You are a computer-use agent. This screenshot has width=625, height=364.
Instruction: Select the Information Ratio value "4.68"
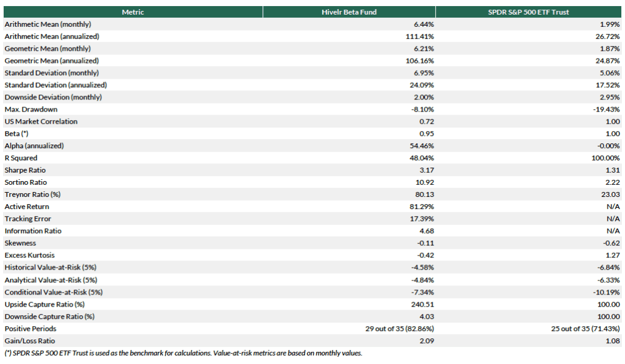coord(427,231)
